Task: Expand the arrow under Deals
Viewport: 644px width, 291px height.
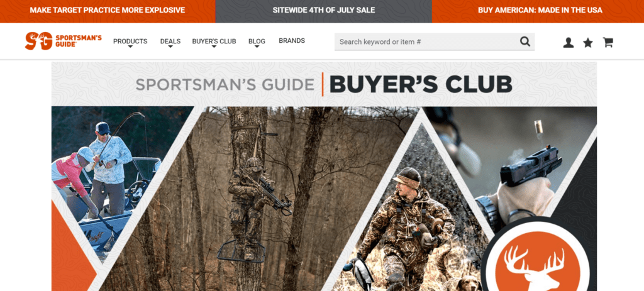Action: tap(170, 47)
